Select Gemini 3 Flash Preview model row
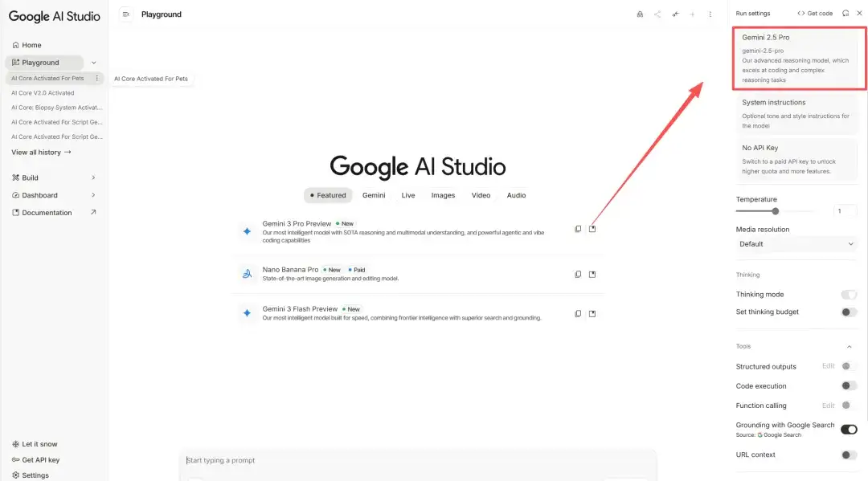Image resolution: width=868 pixels, height=481 pixels. pos(418,313)
